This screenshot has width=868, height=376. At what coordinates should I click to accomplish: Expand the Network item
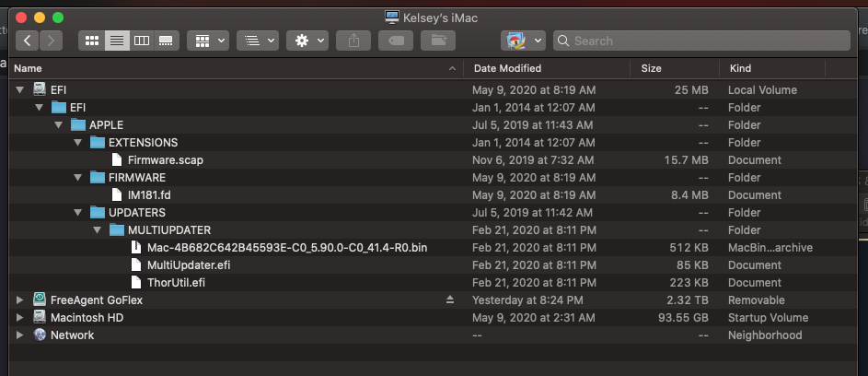coord(20,335)
